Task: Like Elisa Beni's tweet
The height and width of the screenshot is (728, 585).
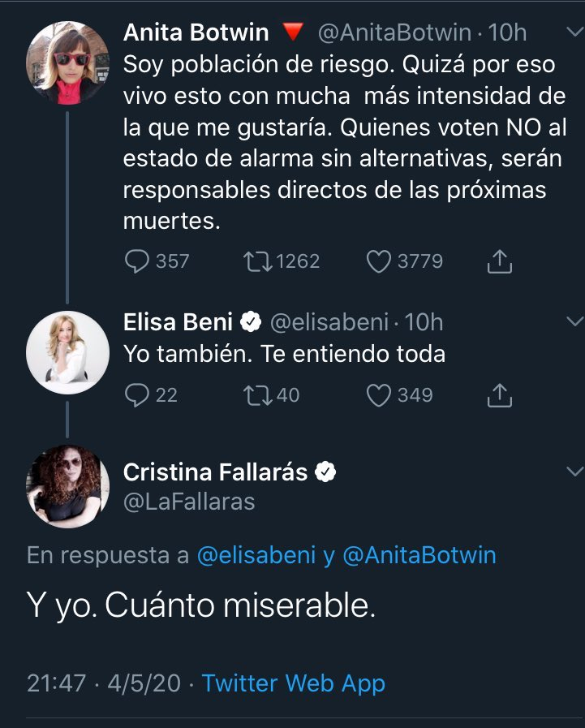Action: 379,395
